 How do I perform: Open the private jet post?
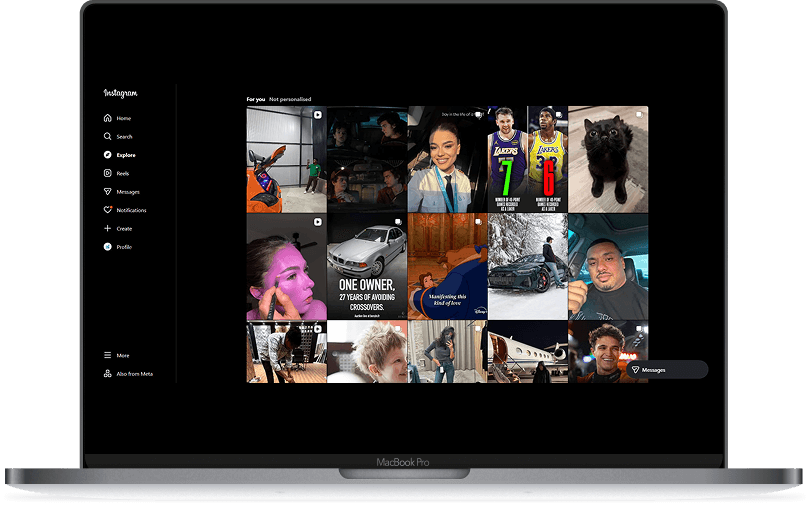click(x=527, y=352)
